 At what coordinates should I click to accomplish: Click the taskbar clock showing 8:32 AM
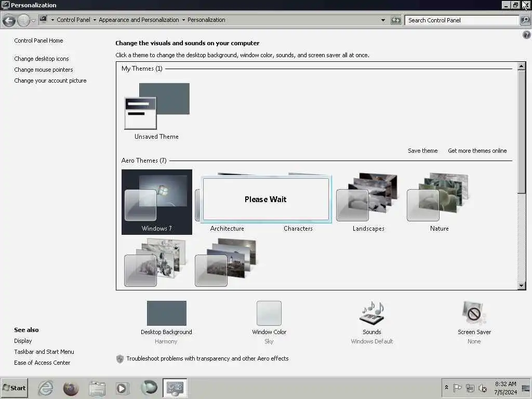(506, 388)
